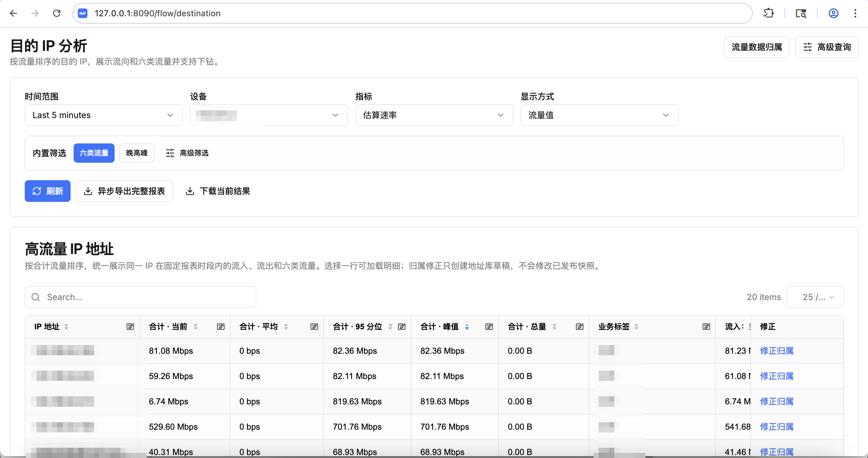Image resolution: width=868 pixels, height=458 pixels.
Task: Click 修正归属 link in the 59.26 Mbps row
Action: pyautogui.click(x=777, y=376)
